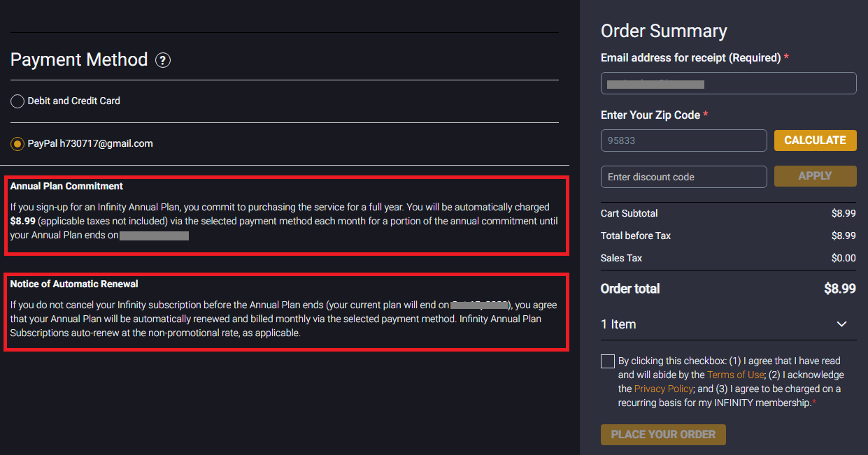Open the Privacy Policy link

pos(664,389)
